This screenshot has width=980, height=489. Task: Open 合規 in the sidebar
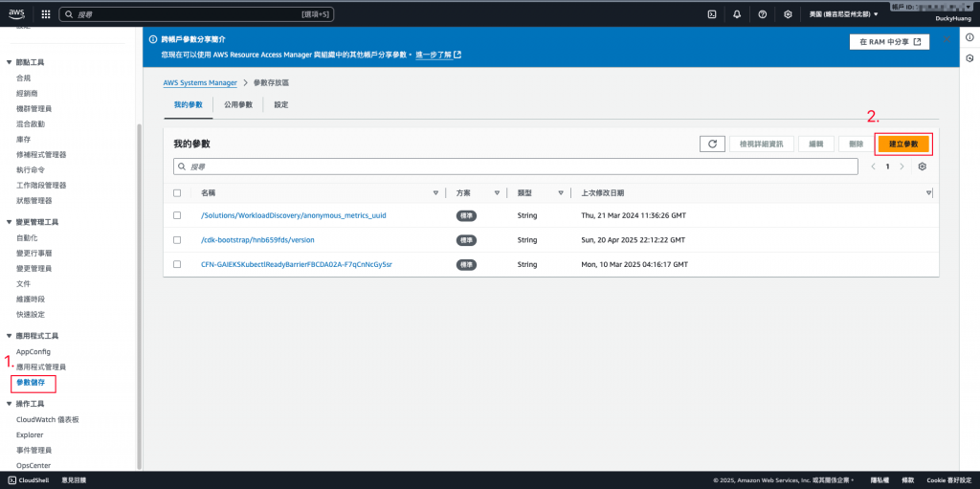point(23,78)
